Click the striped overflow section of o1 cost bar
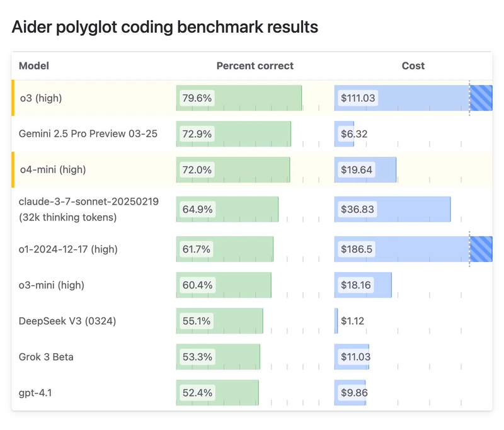 [481, 249]
